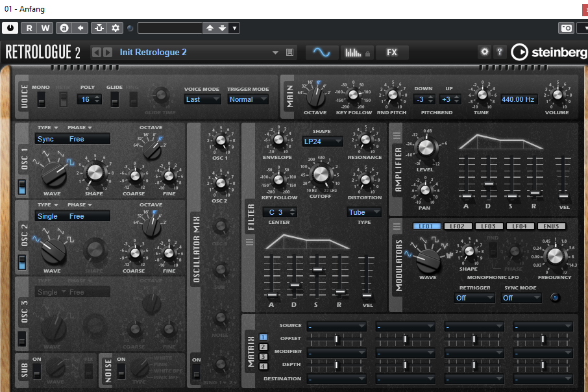The image size is (588, 392).
Task: Select the sine wave icon on OSC 2
Action: click(36, 239)
